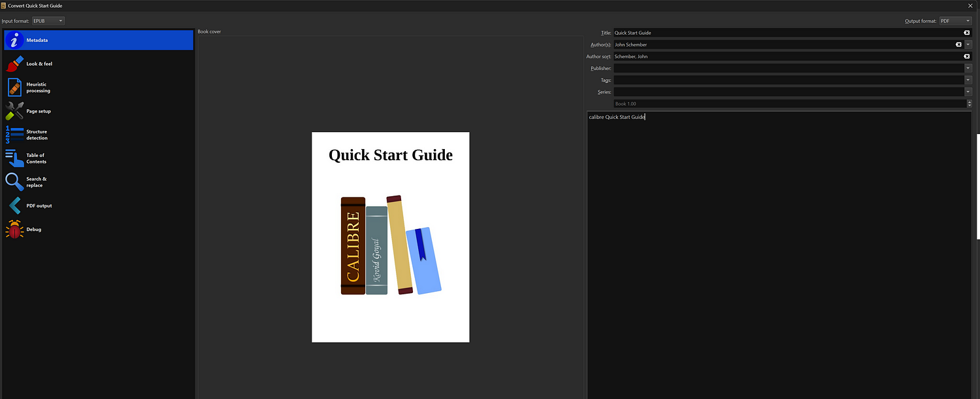The width and height of the screenshot is (980, 399).
Task: Open Heuristic processing document icon
Action: (14, 88)
